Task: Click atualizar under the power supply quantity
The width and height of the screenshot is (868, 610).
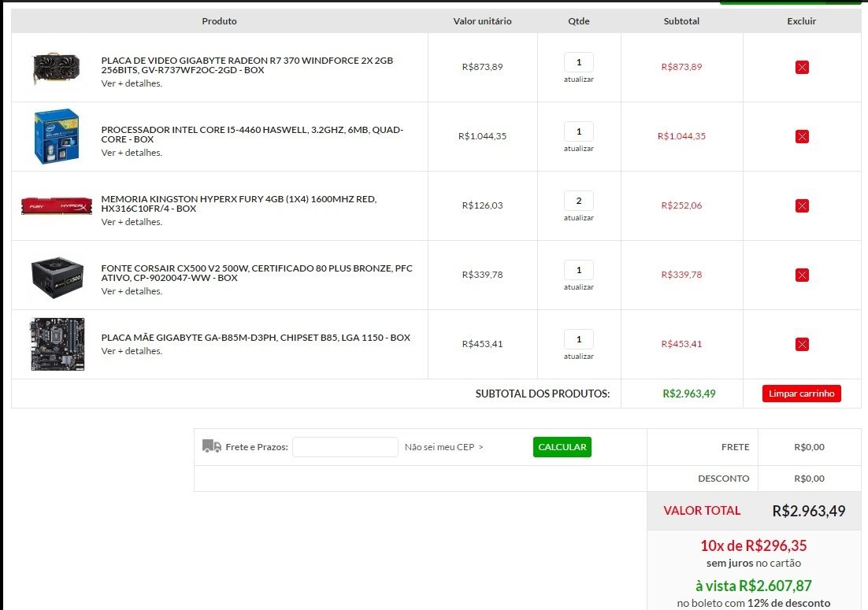Action: [578, 287]
